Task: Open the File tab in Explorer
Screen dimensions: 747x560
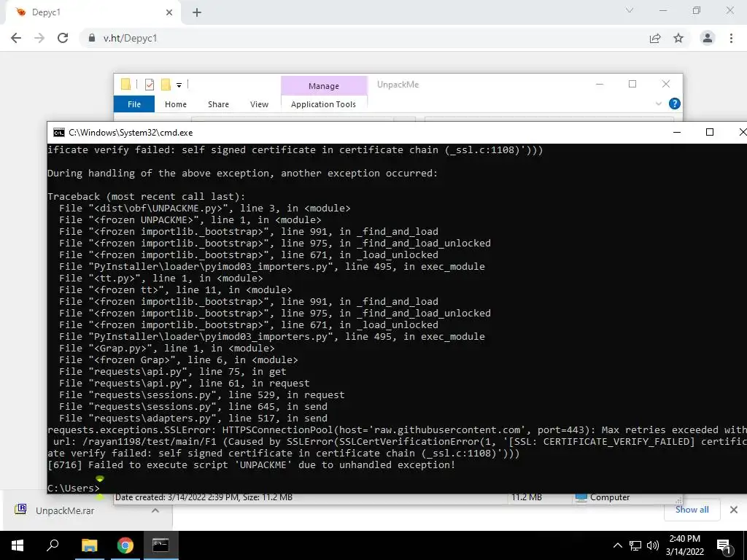Action: pyautogui.click(x=134, y=104)
